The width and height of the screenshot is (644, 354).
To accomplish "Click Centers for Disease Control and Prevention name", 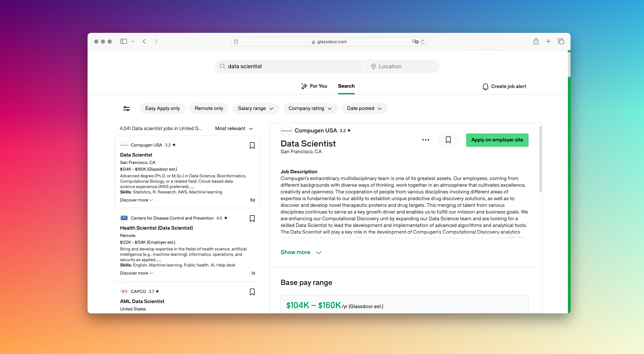I will point(172,218).
